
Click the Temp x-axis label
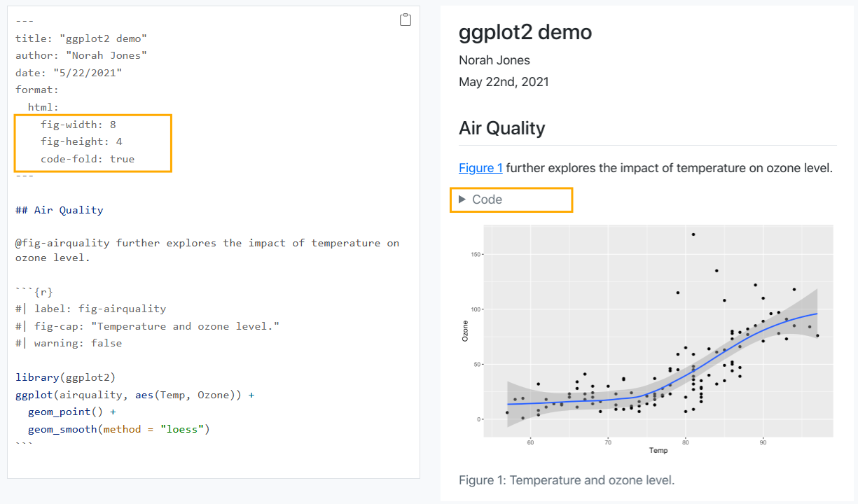coord(658,450)
